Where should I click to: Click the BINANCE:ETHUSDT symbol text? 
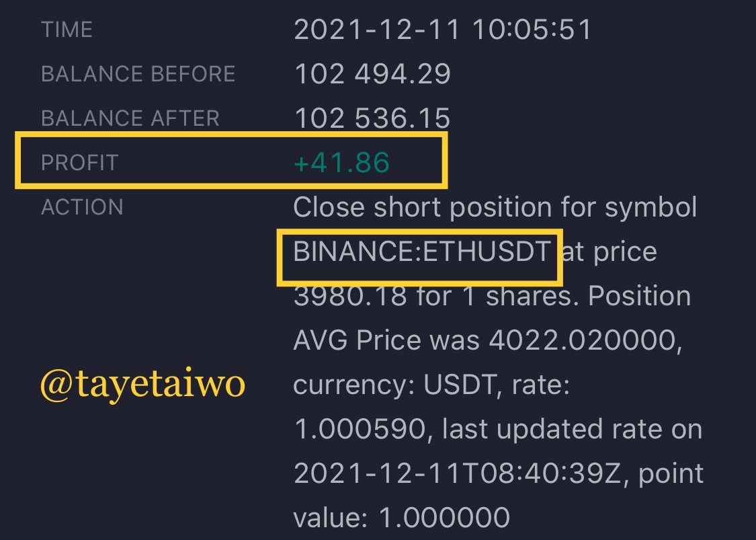tap(422, 252)
